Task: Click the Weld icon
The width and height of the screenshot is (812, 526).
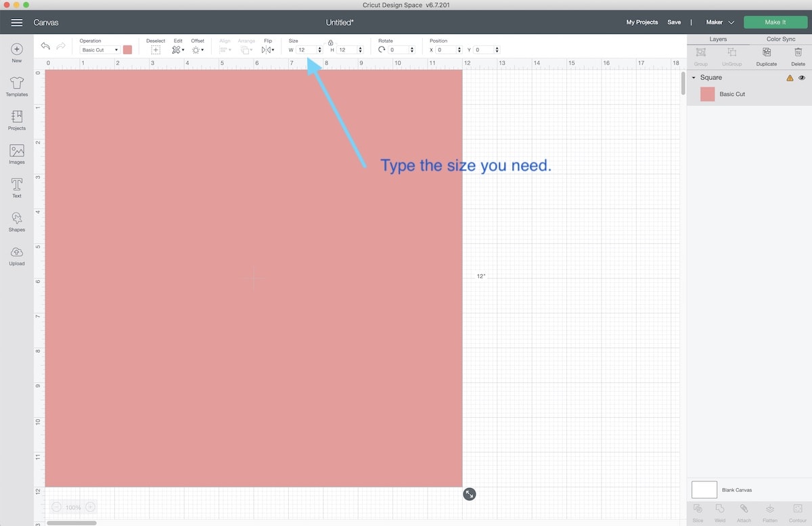Action: click(720, 511)
